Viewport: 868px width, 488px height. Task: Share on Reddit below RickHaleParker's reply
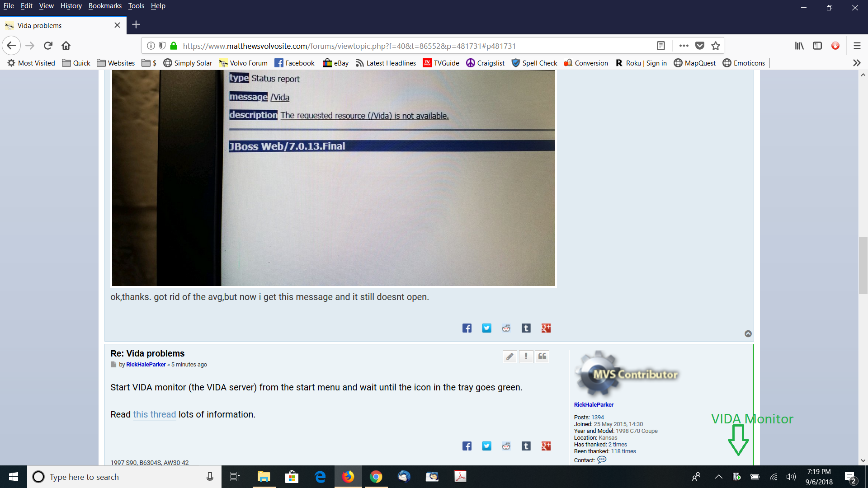click(506, 446)
